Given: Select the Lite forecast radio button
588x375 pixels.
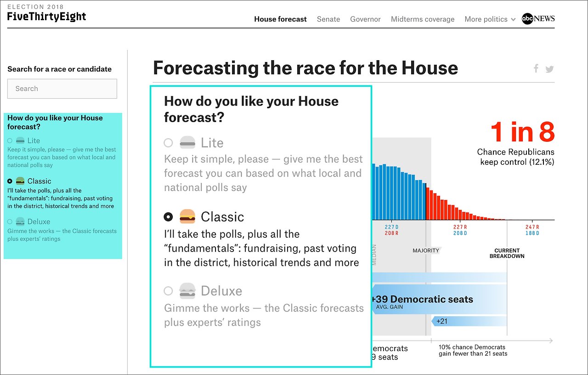Looking at the screenshot, I should coord(168,143).
